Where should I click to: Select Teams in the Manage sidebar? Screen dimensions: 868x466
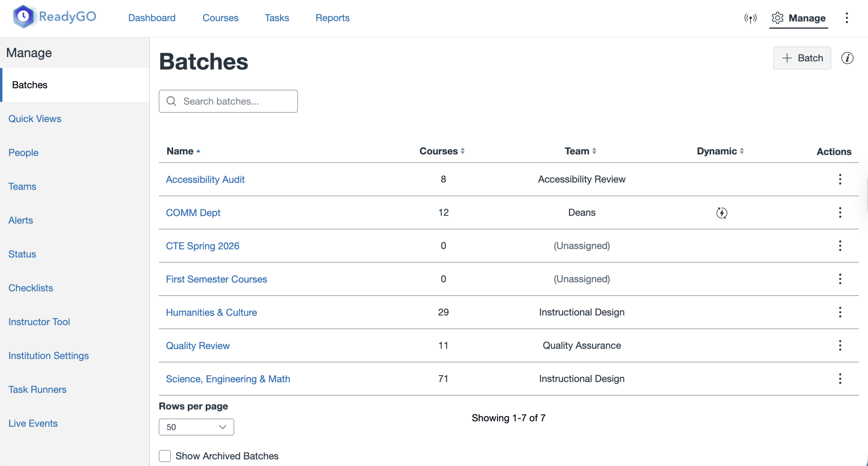point(22,186)
